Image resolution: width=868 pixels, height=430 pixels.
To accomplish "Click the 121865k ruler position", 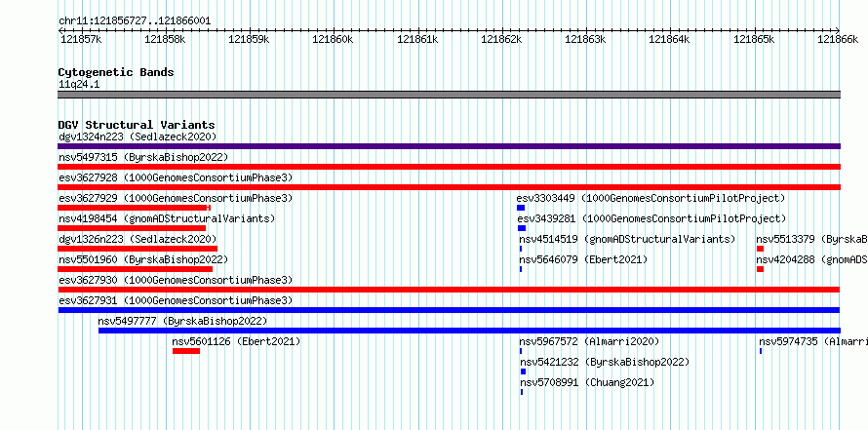I will pyautogui.click(x=754, y=39).
